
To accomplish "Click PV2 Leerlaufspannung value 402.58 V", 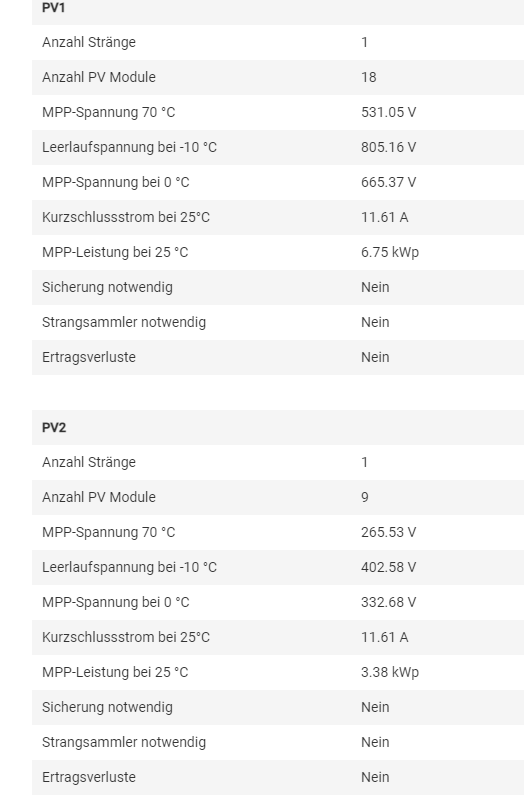I will point(389,567).
